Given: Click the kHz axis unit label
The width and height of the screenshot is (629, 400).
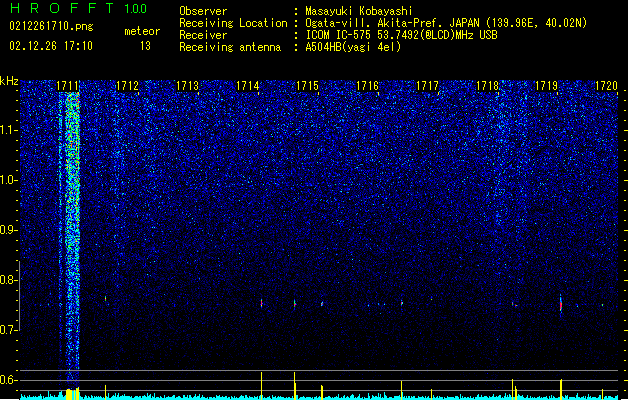Looking at the screenshot, I should [9, 81].
